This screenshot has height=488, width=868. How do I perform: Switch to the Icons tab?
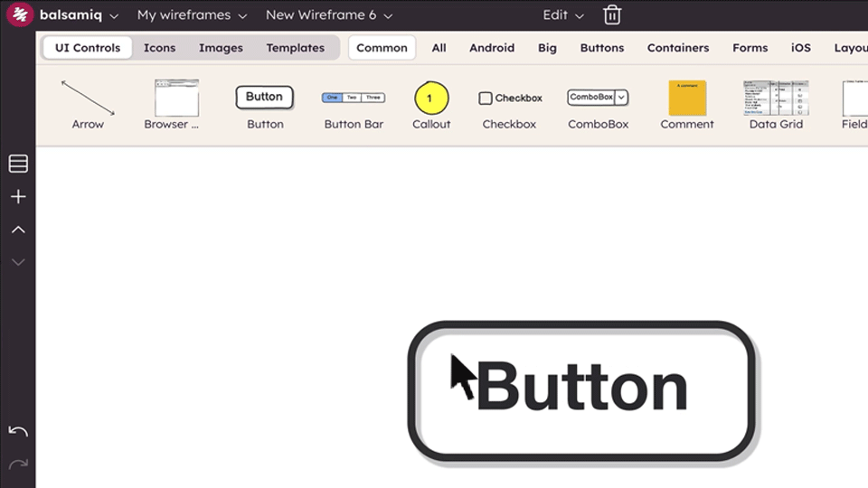pos(159,48)
